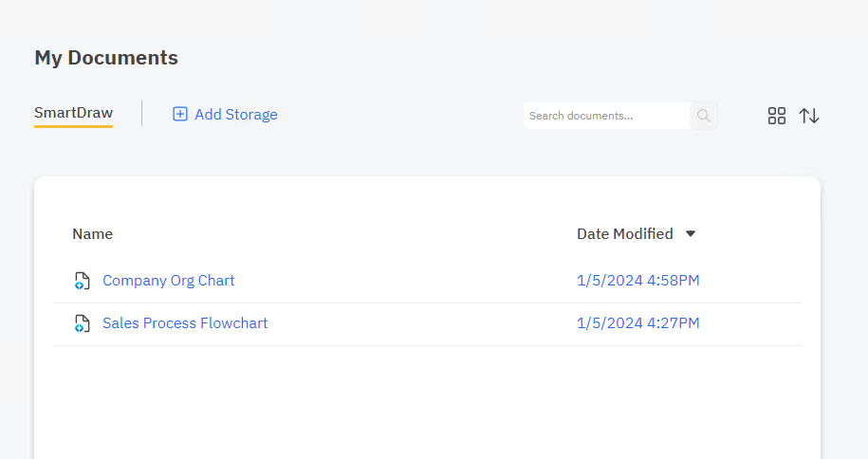Click the Company Org Chart file icon
Screen dimensions: 868x459
pos(83,281)
